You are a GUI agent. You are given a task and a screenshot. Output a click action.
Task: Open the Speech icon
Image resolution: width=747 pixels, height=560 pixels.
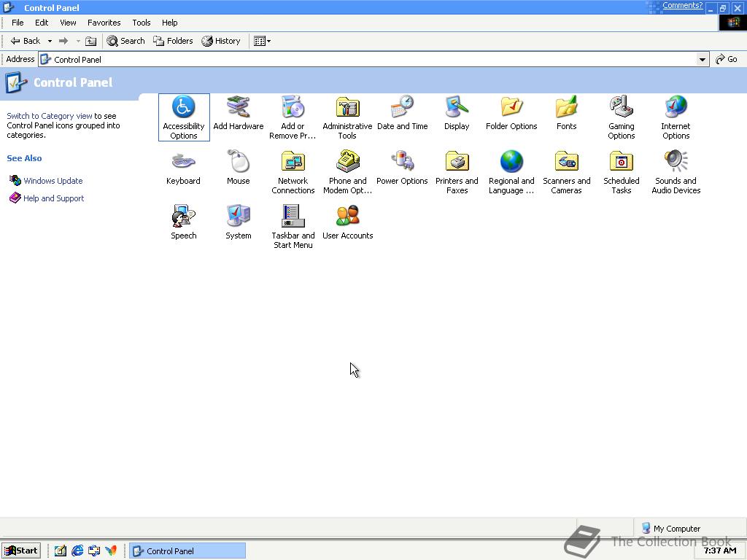(183, 222)
